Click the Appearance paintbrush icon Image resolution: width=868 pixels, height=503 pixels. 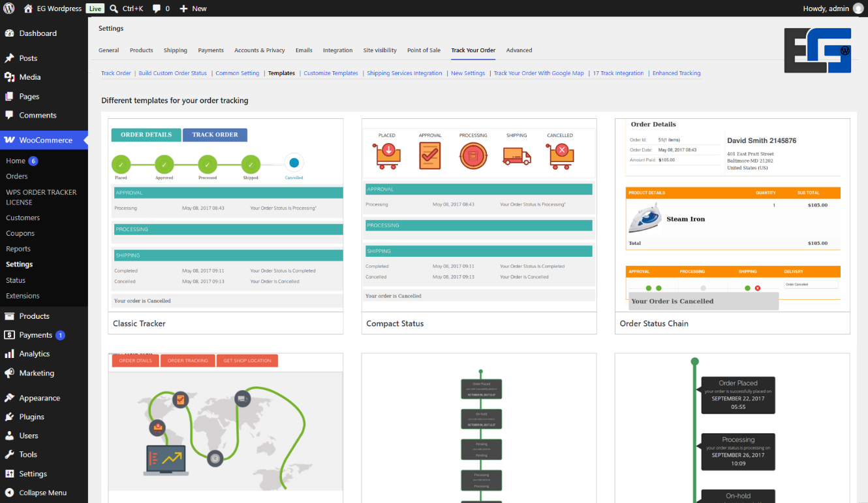click(x=9, y=398)
